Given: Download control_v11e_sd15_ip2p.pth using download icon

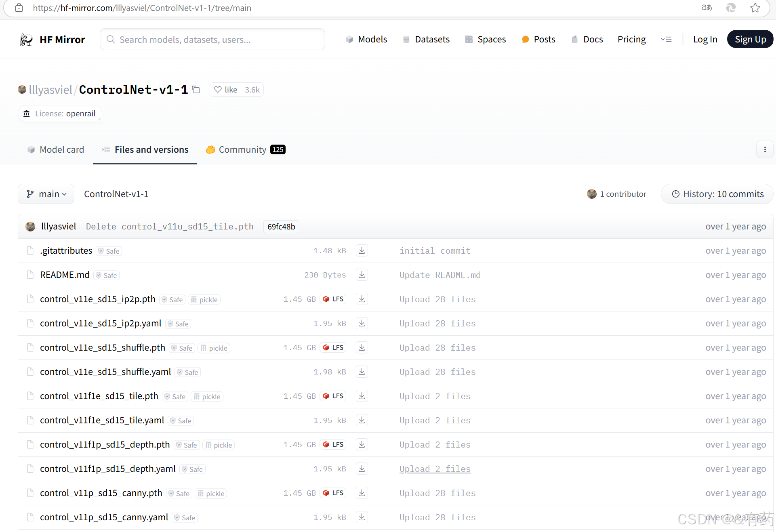Looking at the screenshot, I should tap(362, 299).
